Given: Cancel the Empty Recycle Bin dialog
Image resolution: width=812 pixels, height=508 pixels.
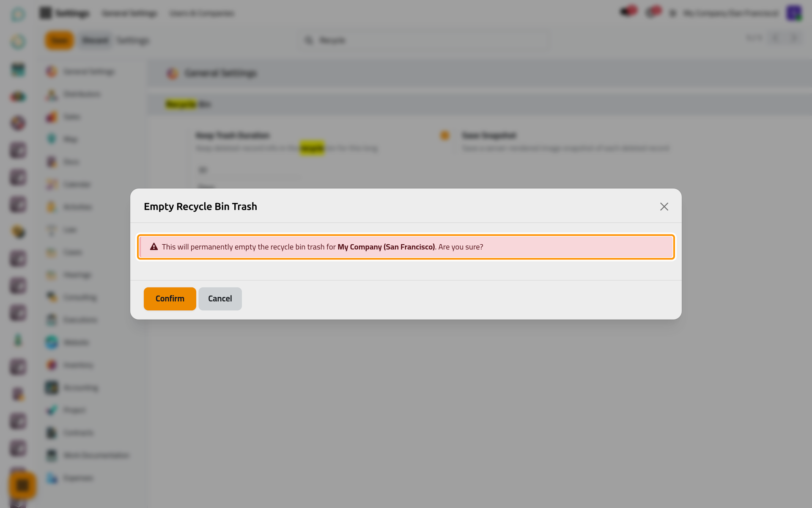Looking at the screenshot, I should pos(220,298).
